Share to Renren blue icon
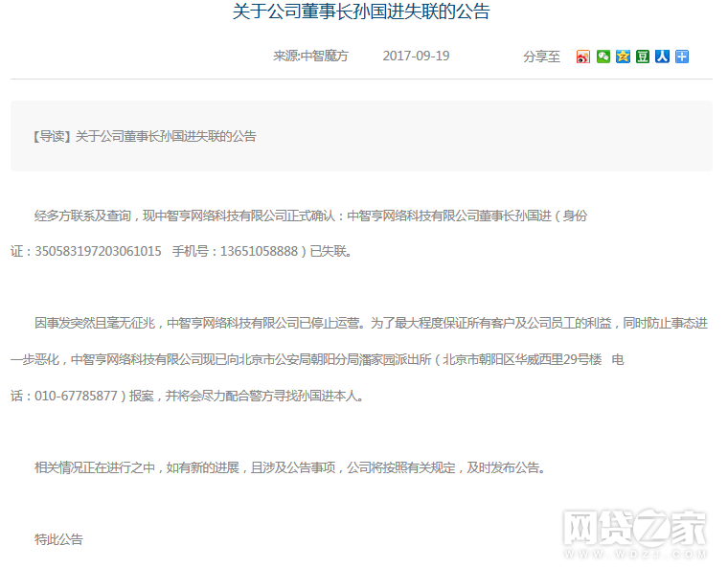This screenshot has width=728, height=568. tap(662, 57)
